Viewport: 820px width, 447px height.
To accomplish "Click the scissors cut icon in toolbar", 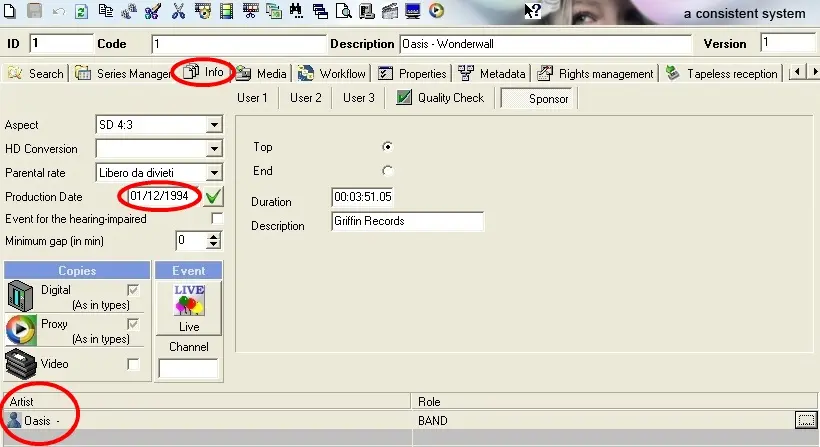I will 178,12.
